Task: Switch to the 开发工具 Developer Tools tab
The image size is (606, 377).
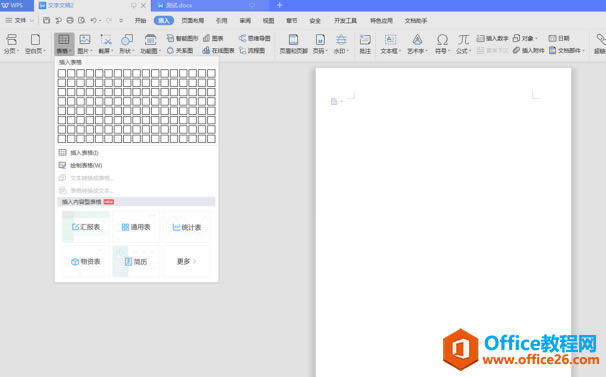Action: (346, 20)
